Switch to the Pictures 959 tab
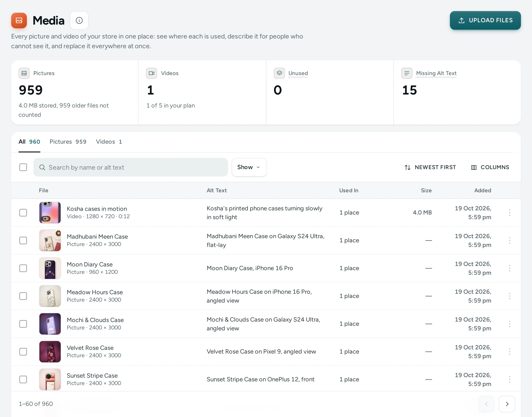The image size is (532, 417). (68, 142)
